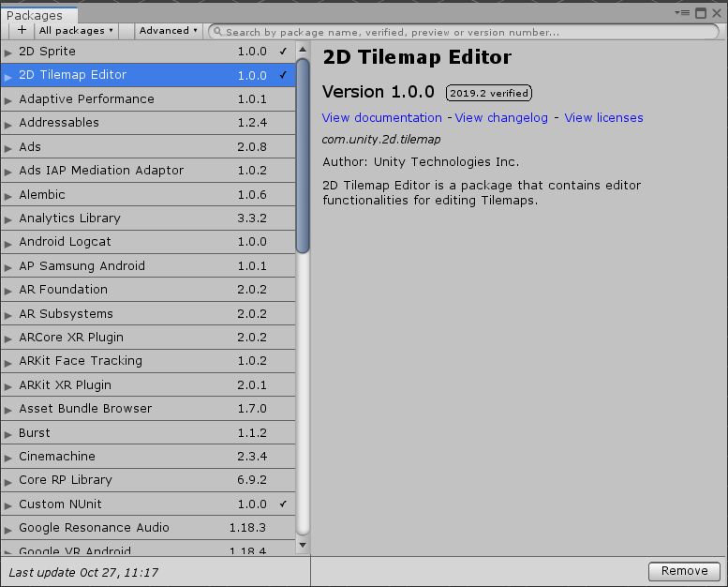Click the 2019.2 verified badge
Image resolution: width=728 pixels, height=587 pixels.
[489, 93]
